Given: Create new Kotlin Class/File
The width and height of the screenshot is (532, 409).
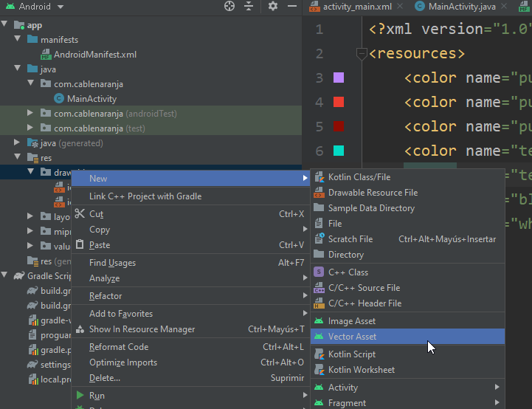Looking at the screenshot, I should [407, 177].
